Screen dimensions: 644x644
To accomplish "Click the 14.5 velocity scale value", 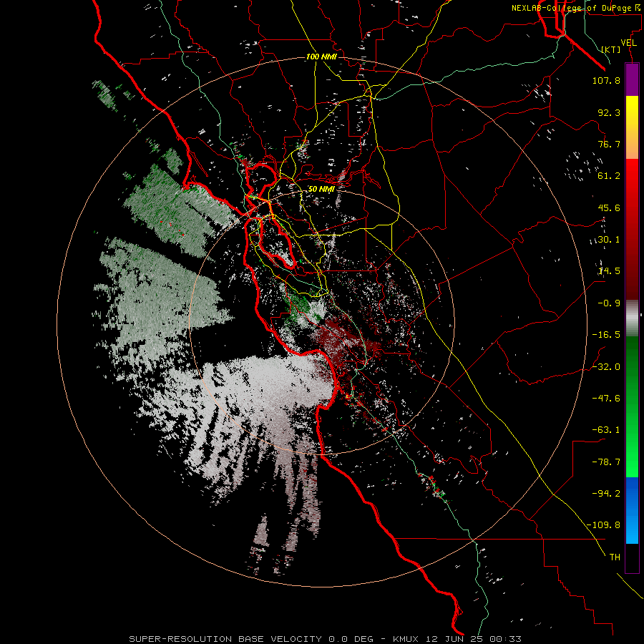I will 609,271.
